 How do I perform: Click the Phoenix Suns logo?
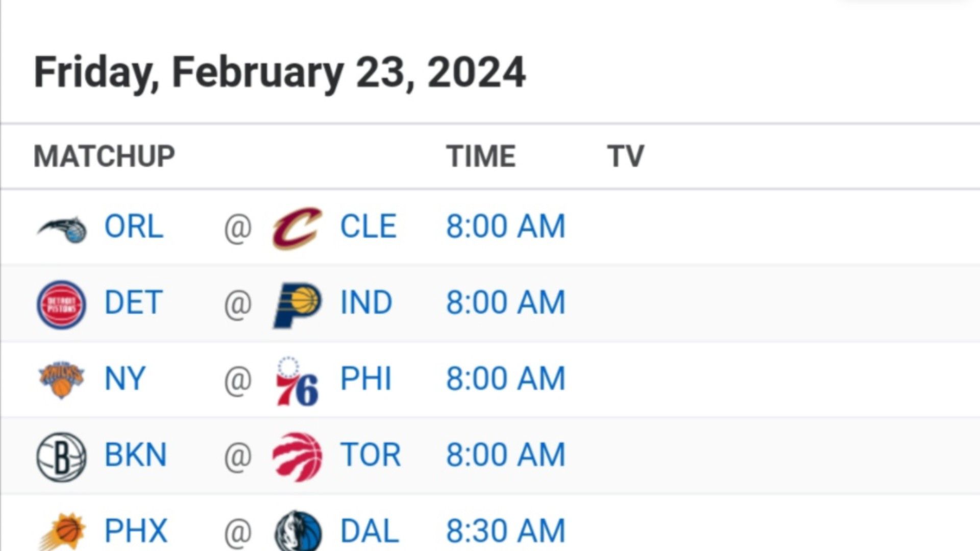pos(62,532)
